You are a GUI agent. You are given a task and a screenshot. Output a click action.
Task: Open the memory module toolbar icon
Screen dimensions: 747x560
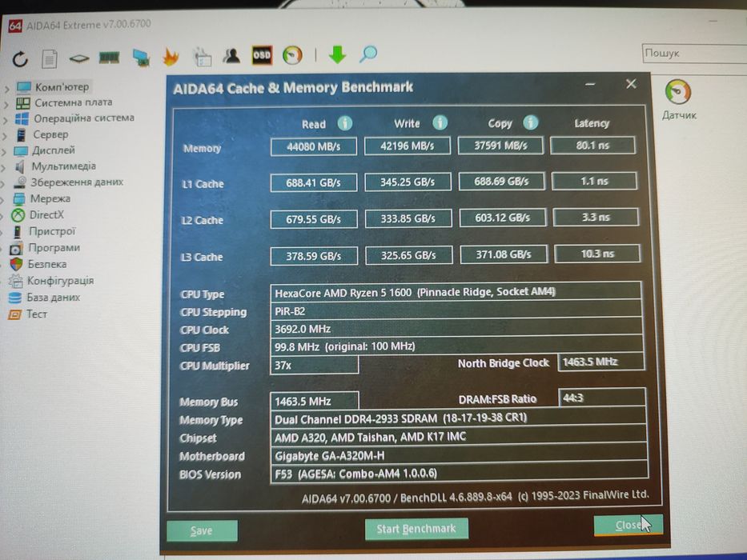pyautogui.click(x=109, y=58)
